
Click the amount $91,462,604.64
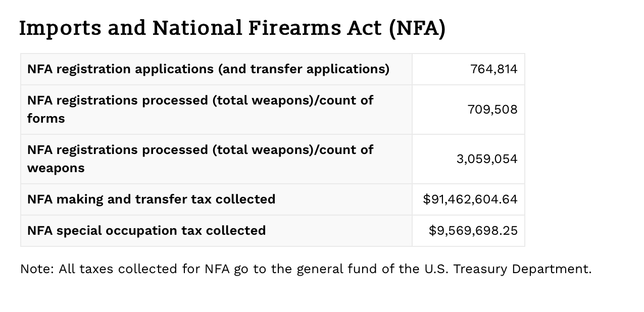[470, 199]
